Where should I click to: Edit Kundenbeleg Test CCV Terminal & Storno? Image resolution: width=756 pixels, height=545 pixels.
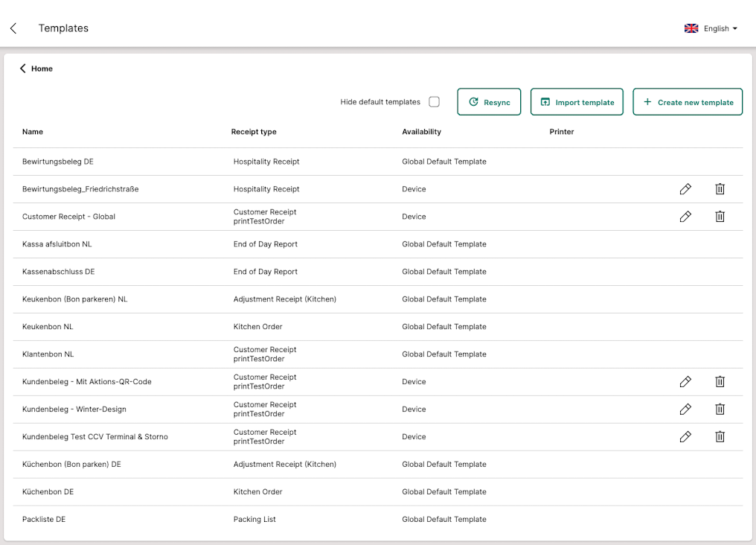point(685,437)
